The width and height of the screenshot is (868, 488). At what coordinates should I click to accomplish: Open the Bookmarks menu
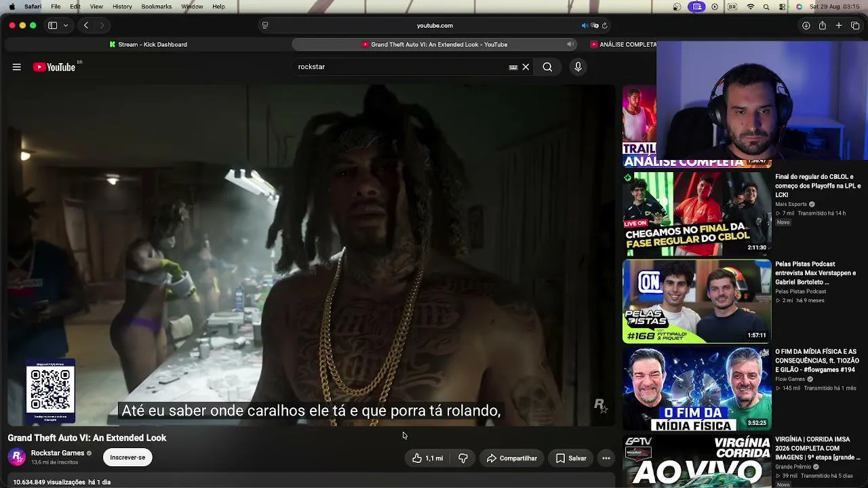pyautogui.click(x=157, y=7)
